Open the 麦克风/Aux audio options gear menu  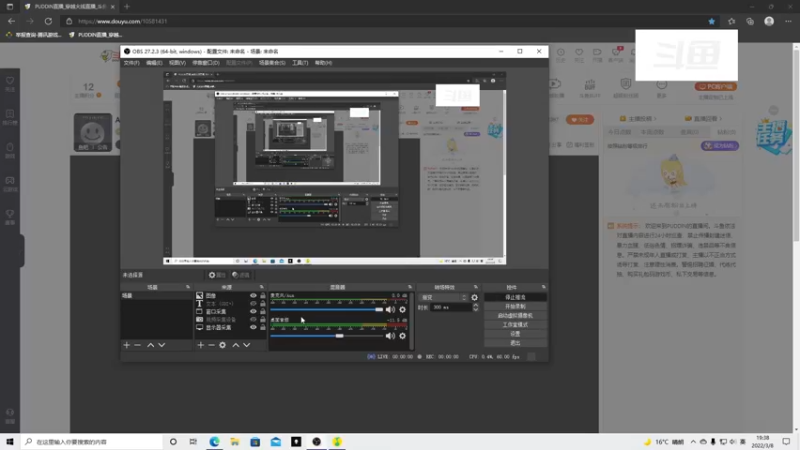403,309
